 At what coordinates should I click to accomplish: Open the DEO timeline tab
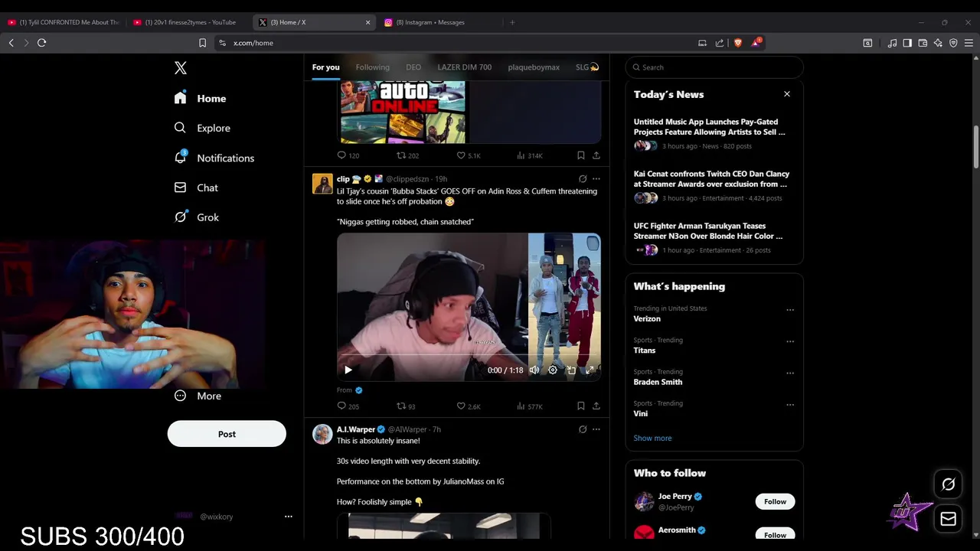pos(413,67)
